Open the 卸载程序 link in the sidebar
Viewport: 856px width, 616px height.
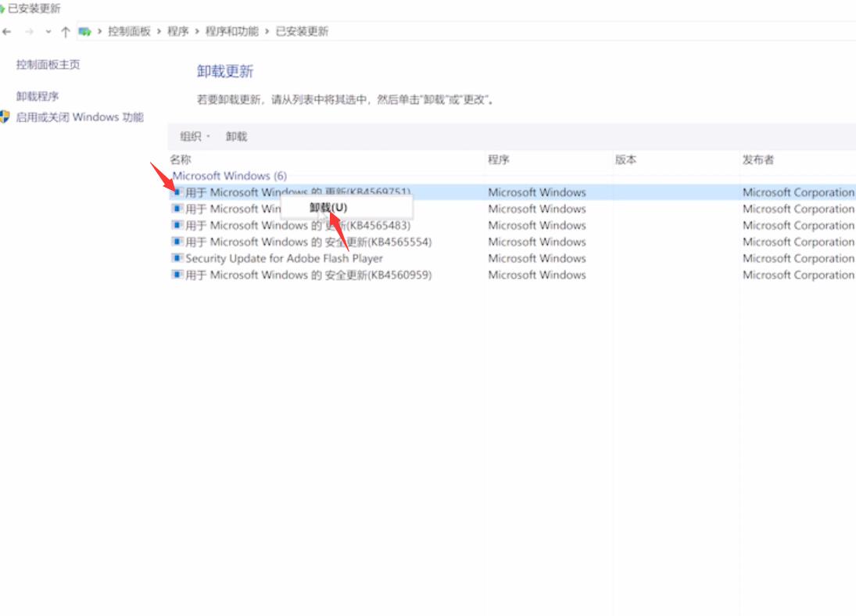tap(37, 96)
